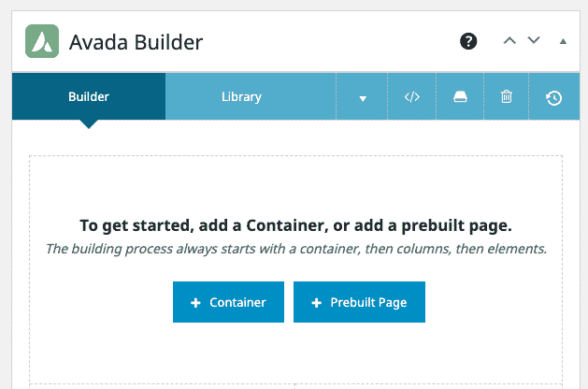Open the toolbar dropdown arrow after Library
This screenshot has width=588, height=389.
click(363, 99)
